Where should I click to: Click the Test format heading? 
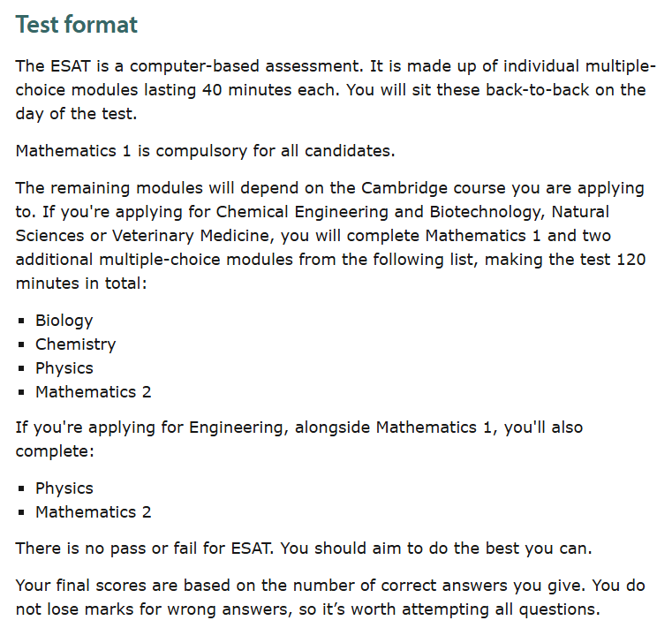click(x=76, y=25)
